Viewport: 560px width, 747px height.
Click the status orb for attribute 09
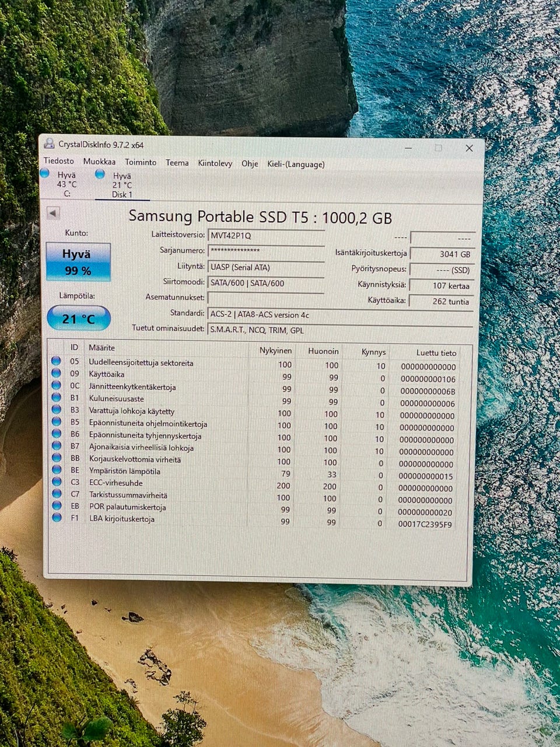(x=56, y=373)
